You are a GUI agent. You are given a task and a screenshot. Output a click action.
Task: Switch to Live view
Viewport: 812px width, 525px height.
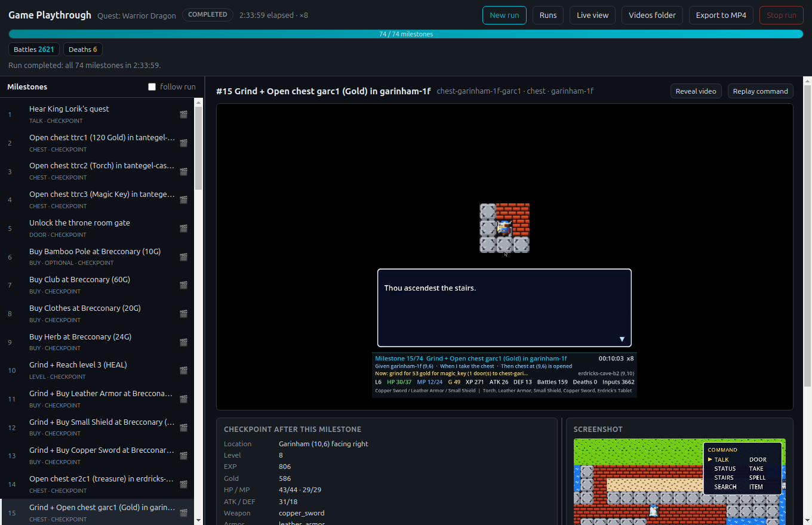pyautogui.click(x=593, y=15)
